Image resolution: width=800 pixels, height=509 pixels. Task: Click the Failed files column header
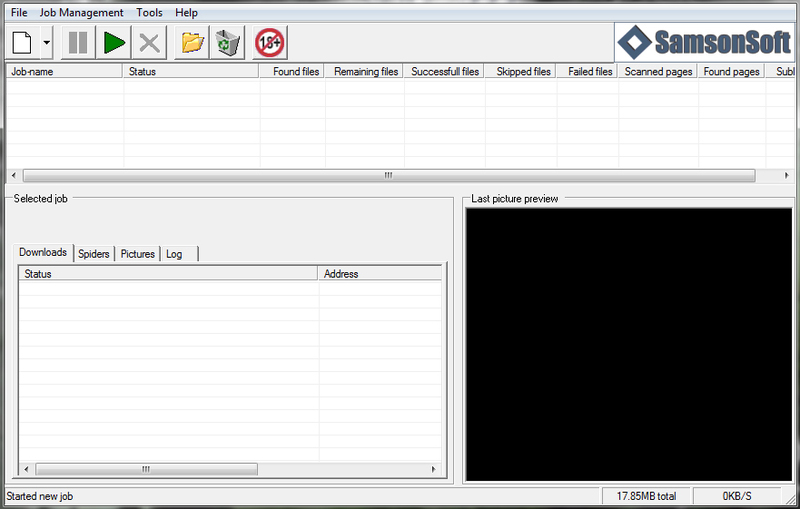point(587,71)
